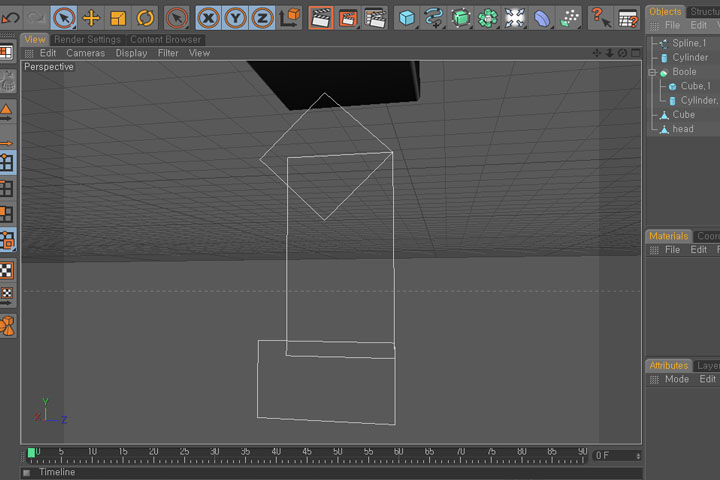The height and width of the screenshot is (480, 720).
Task: Switch to the Render Settings tab
Action: [87, 40]
